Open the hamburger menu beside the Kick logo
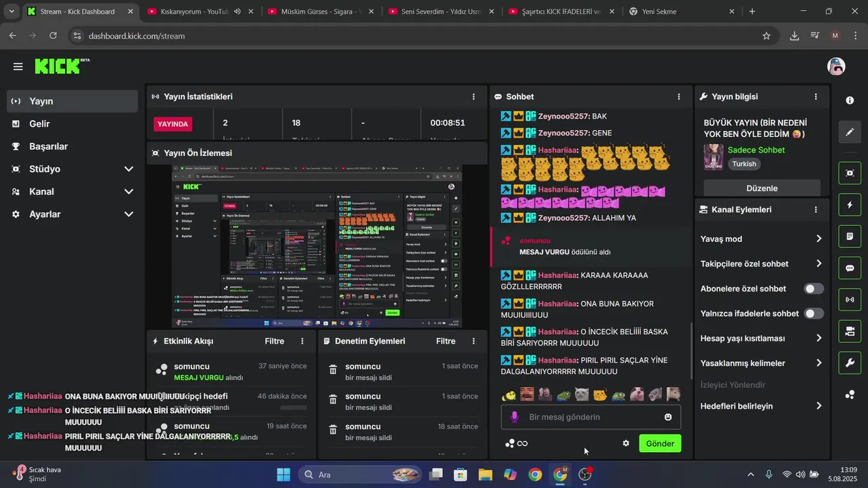This screenshot has height=488, width=868. pyautogui.click(x=18, y=66)
